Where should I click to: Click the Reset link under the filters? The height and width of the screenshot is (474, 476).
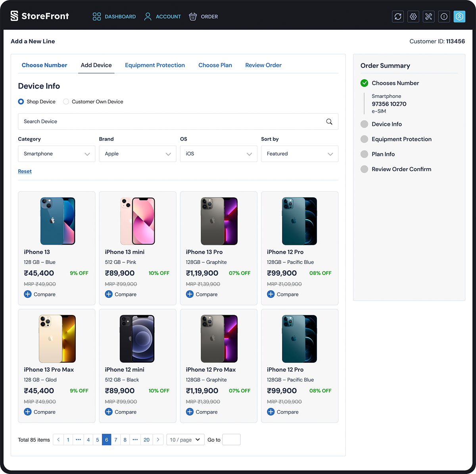pos(25,171)
